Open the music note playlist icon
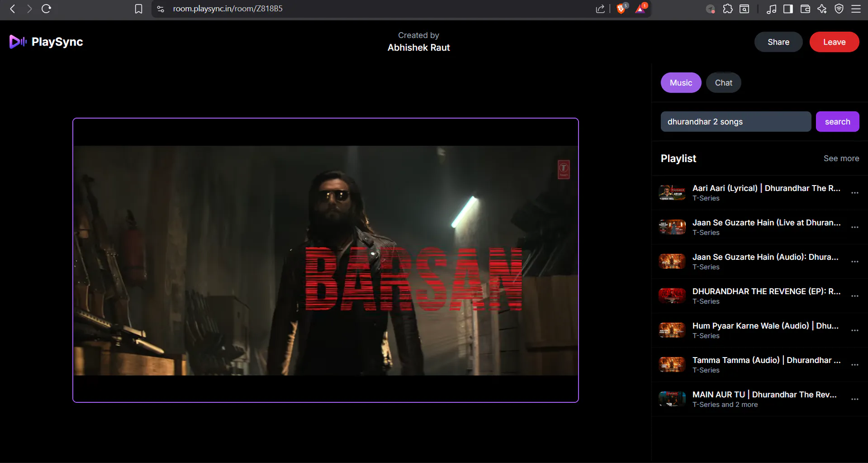This screenshot has height=463, width=868. click(772, 9)
